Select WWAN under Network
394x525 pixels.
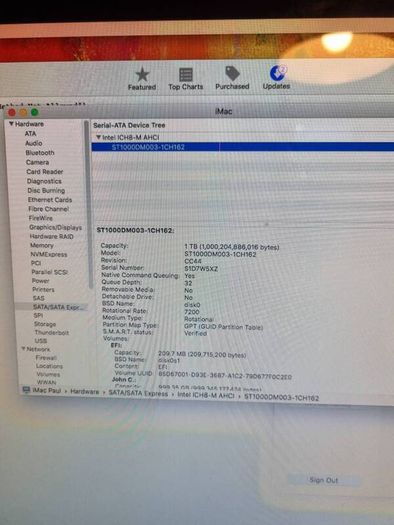[x=46, y=382]
